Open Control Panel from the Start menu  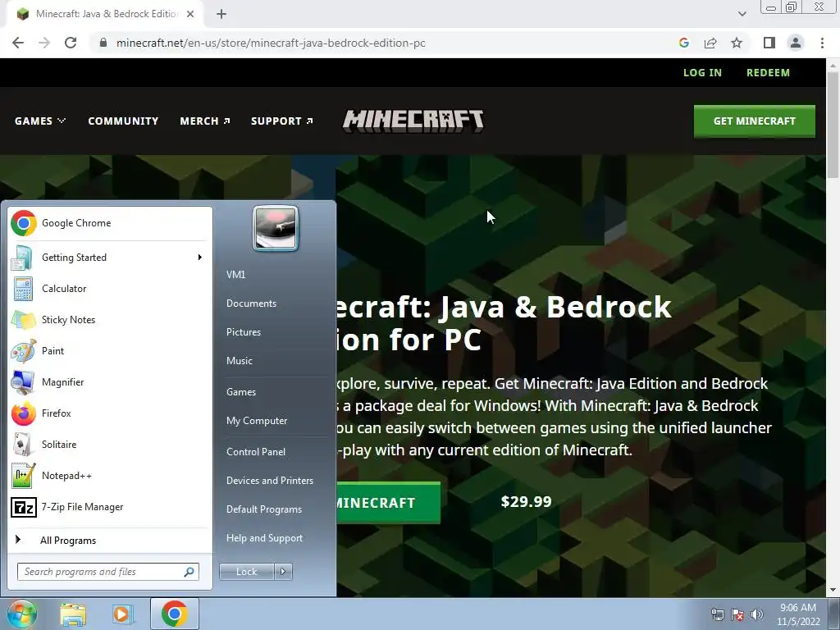pos(256,452)
